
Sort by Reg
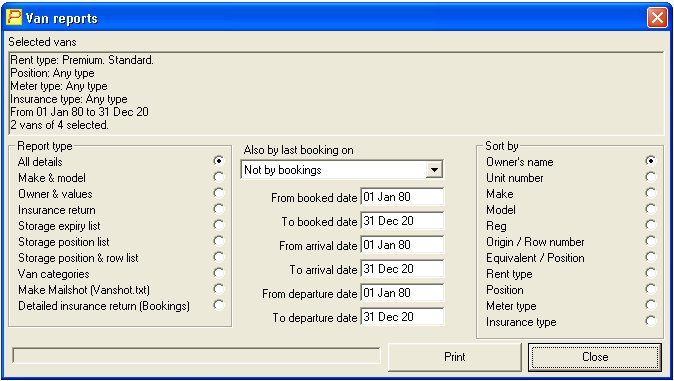(651, 225)
